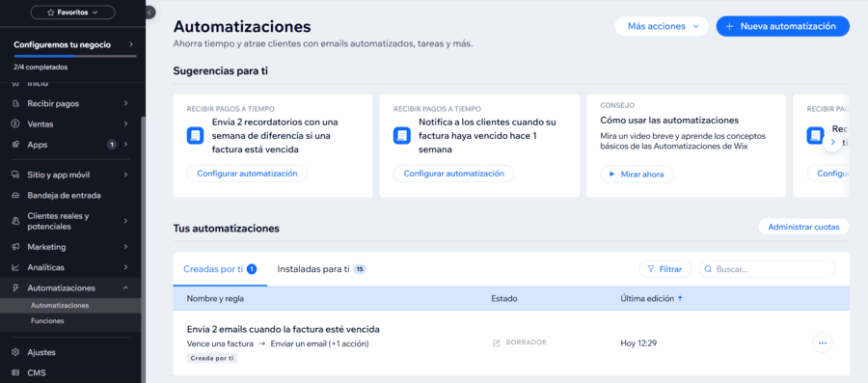Image resolution: width=868 pixels, height=383 pixels.
Task: Click the CMS database icon
Action: point(15,372)
